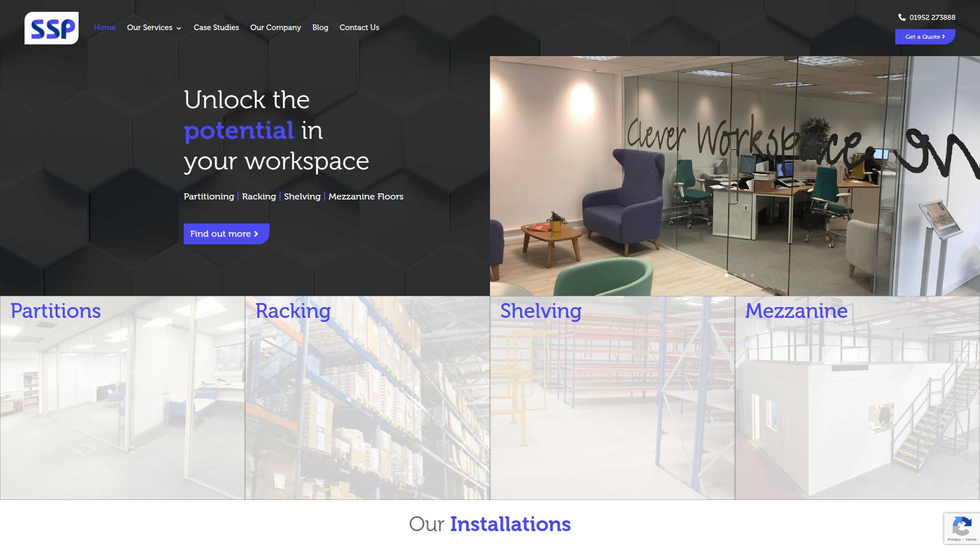Open the Blog menu link
Viewport: 980px width, 551px height.
click(x=320, y=28)
